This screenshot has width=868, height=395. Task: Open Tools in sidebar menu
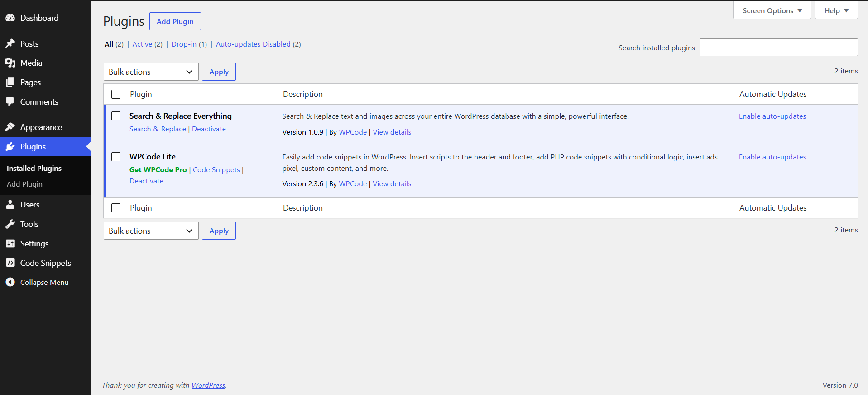click(x=45, y=224)
